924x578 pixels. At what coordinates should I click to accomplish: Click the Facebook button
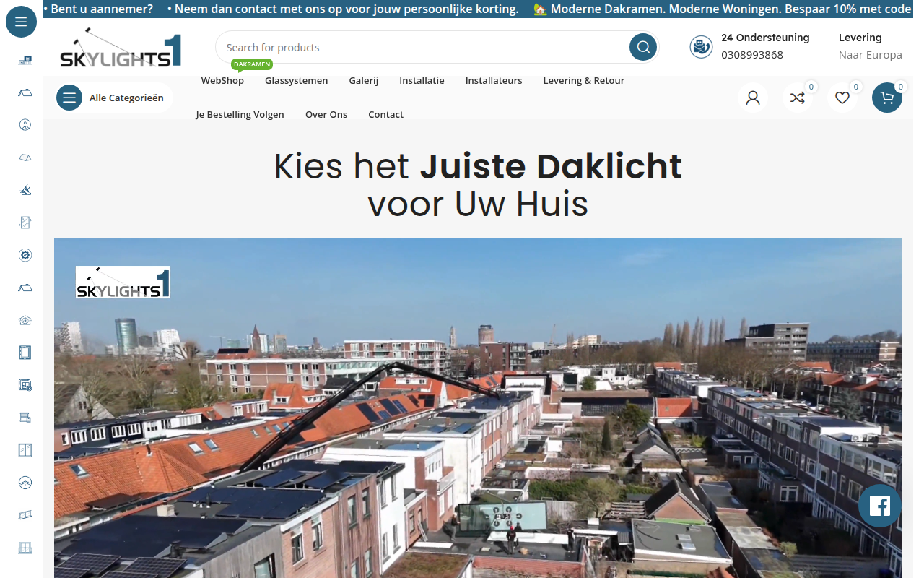(880, 506)
